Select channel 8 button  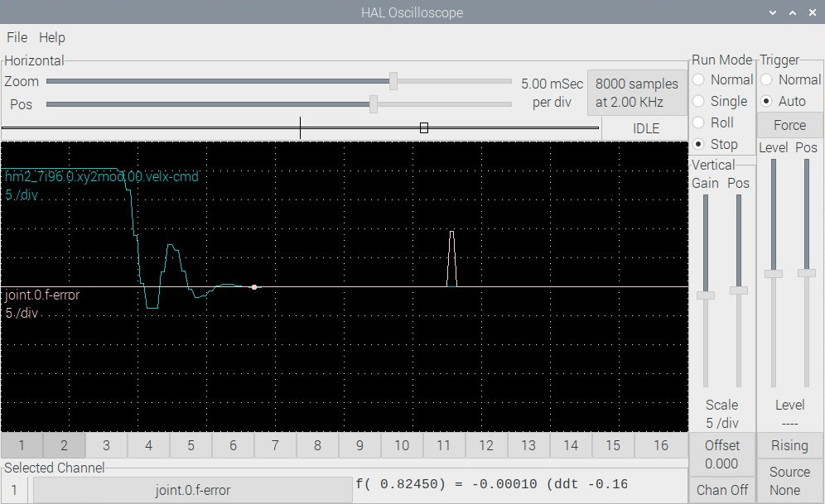coord(317,445)
